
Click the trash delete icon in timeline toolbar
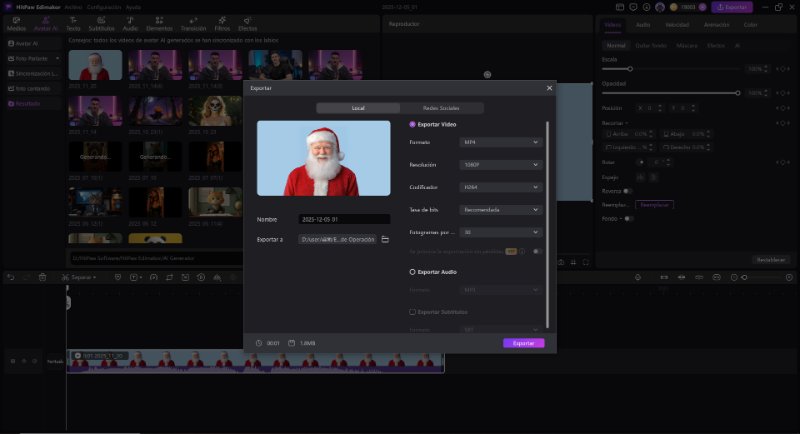pyautogui.click(x=42, y=277)
